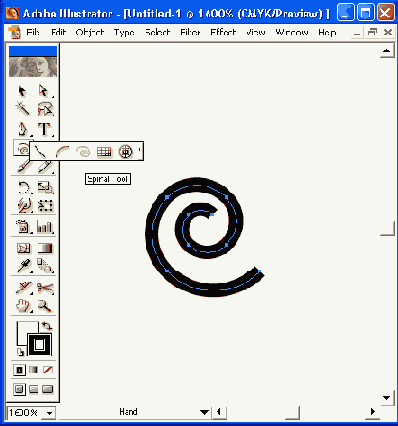
Task: Open the status bar Hand popup arrow
Action: tap(204, 412)
